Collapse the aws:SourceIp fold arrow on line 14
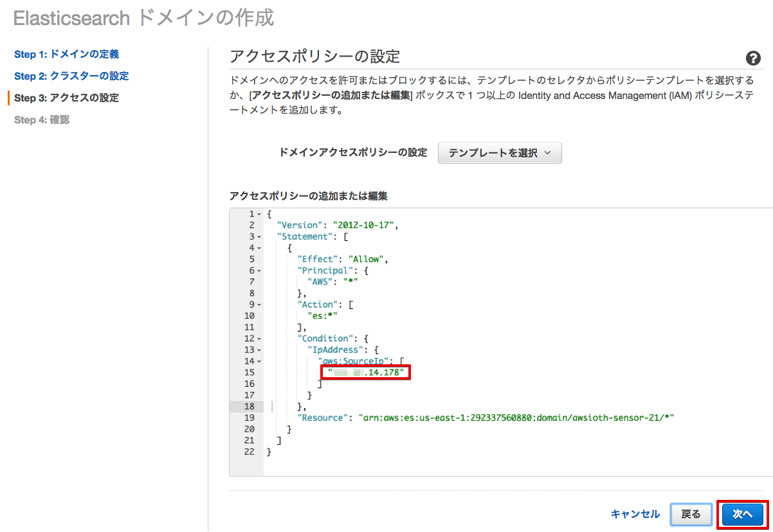Viewport: 773px width, 532px height. pyautogui.click(x=259, y=361)
